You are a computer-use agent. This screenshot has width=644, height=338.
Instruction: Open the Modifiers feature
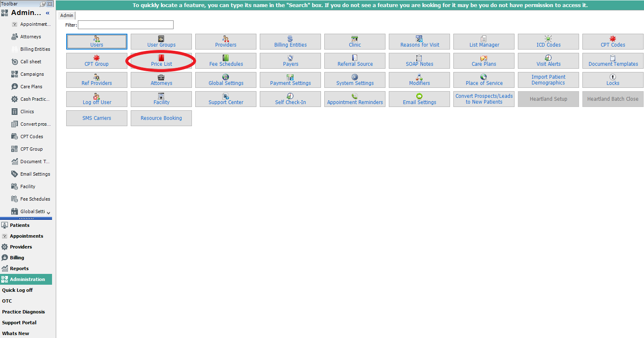tap(419, 80)
